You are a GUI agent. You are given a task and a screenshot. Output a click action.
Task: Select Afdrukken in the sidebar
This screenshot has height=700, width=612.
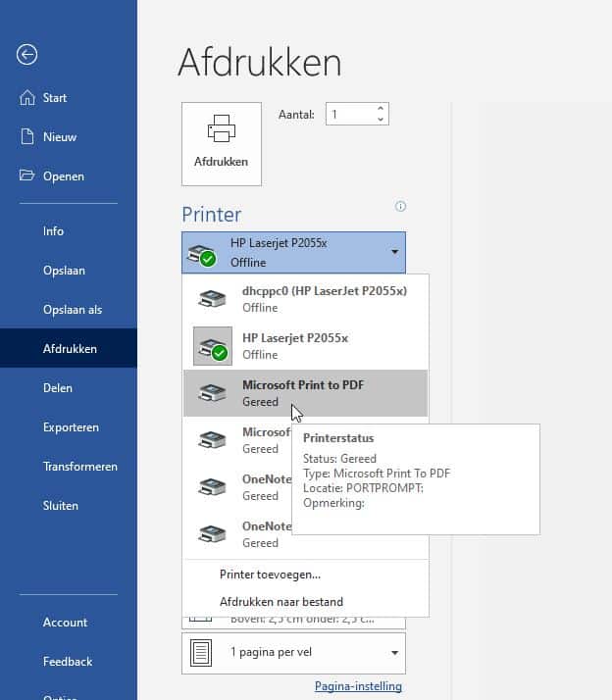pyautogui.click(x=69, y=348)
